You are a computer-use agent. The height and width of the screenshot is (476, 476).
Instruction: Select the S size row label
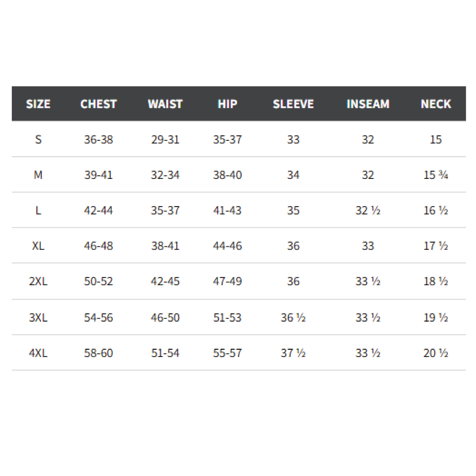38,140
